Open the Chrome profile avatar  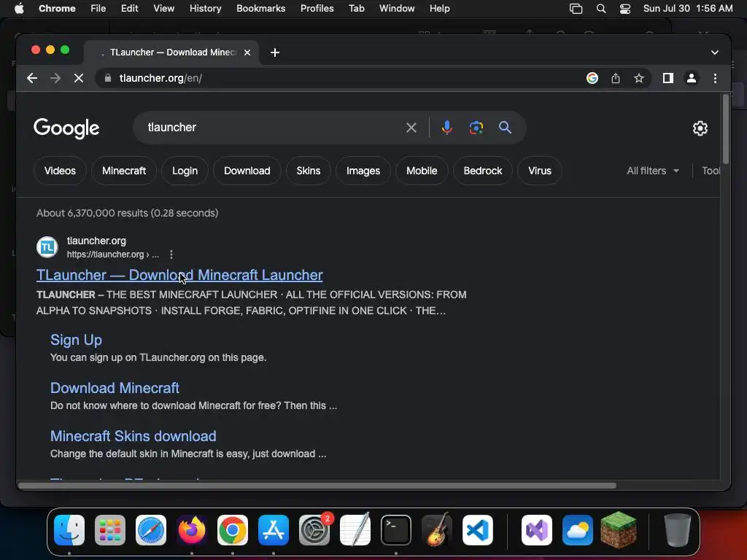(692, 78)
